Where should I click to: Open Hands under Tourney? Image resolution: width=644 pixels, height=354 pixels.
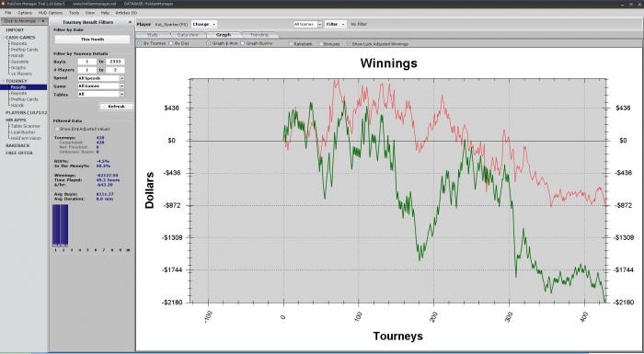coord(17,105)
